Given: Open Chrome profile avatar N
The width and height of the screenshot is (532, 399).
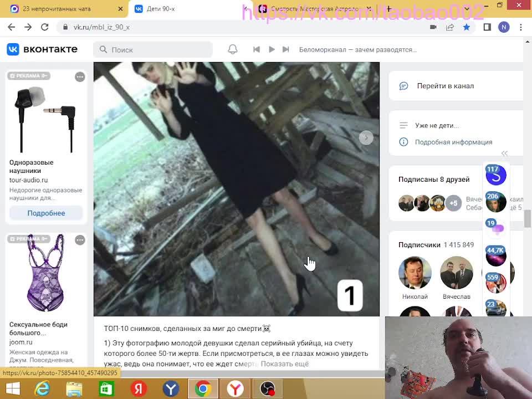Looking at the screenshot, I should 504,27.
